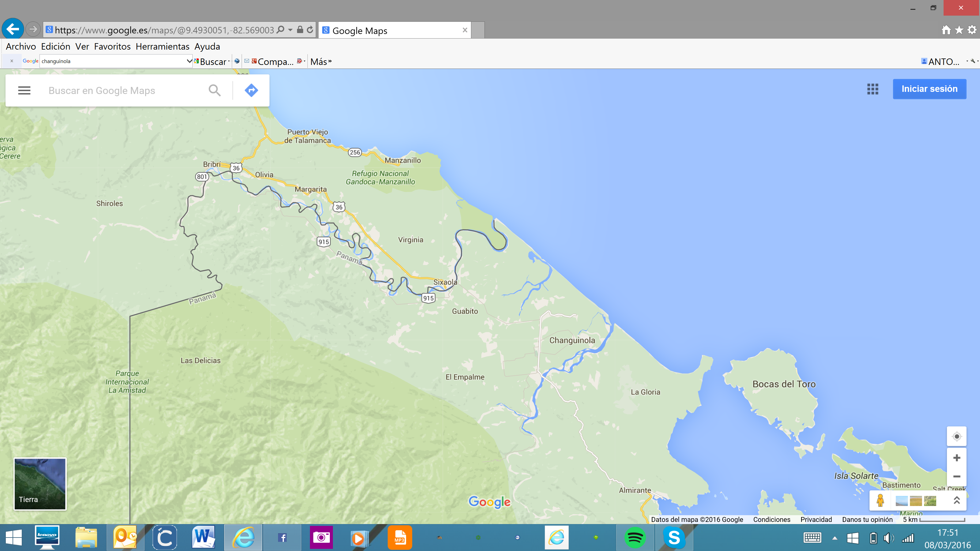Open the Condiciones link
Image resolution: width=980 pixels, height=551 pixels.
click(771, 519)
